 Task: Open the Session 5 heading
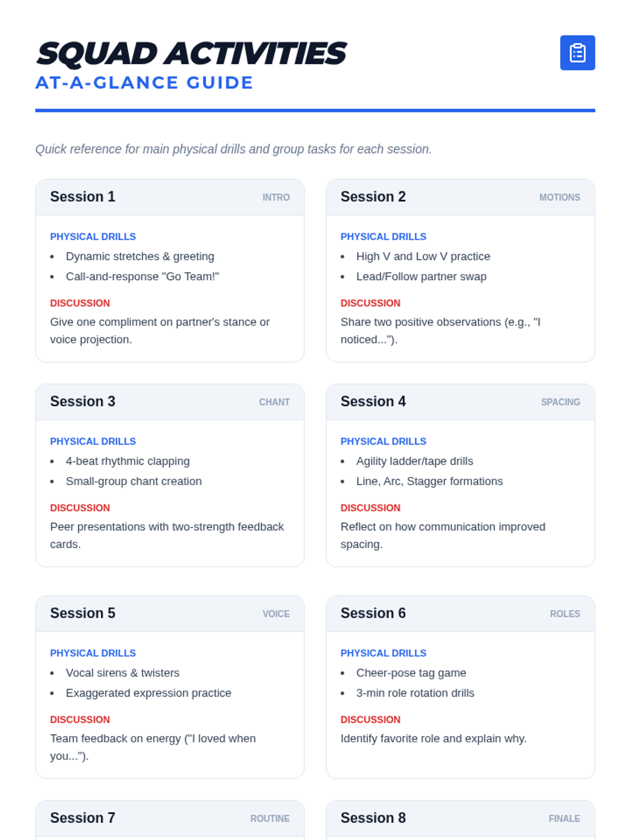pos(82,613)
